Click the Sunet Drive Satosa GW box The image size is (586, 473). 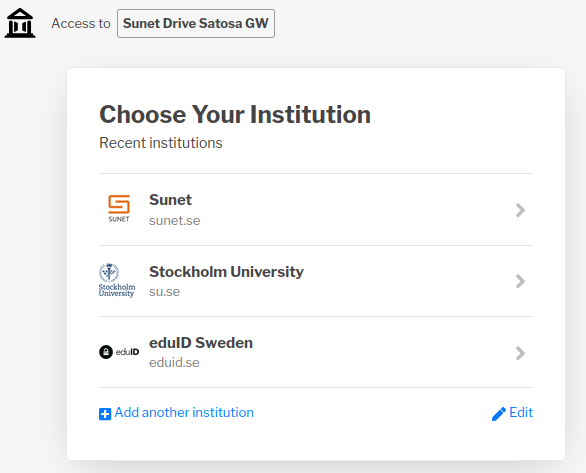point(196,24)
